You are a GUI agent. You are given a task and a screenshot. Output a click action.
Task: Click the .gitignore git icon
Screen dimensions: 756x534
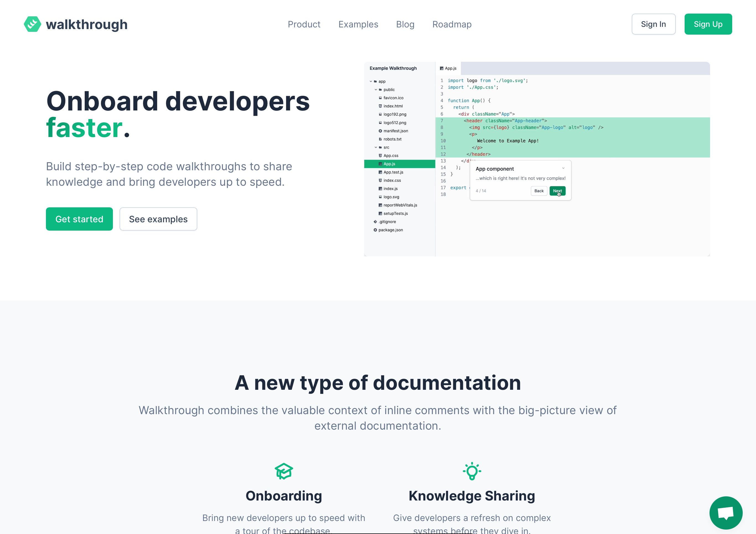[x=375, y=222]
